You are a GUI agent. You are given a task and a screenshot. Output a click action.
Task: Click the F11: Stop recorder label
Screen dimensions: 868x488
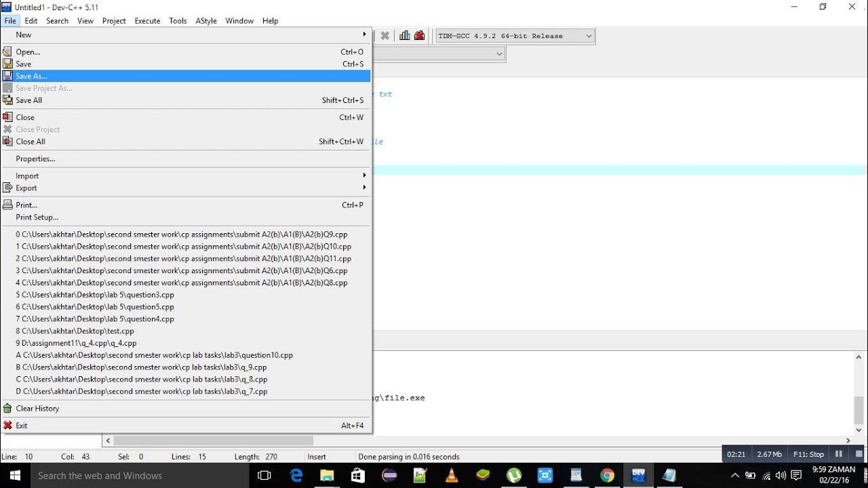click(x=808, y=454)
